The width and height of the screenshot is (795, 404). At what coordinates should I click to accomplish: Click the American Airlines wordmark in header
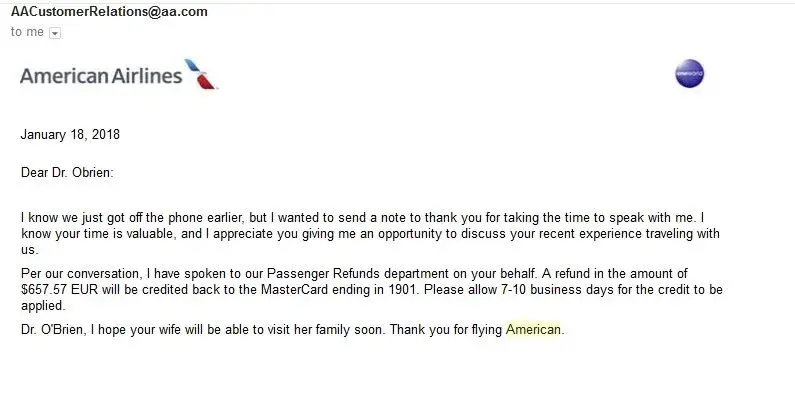click(101, 75)
